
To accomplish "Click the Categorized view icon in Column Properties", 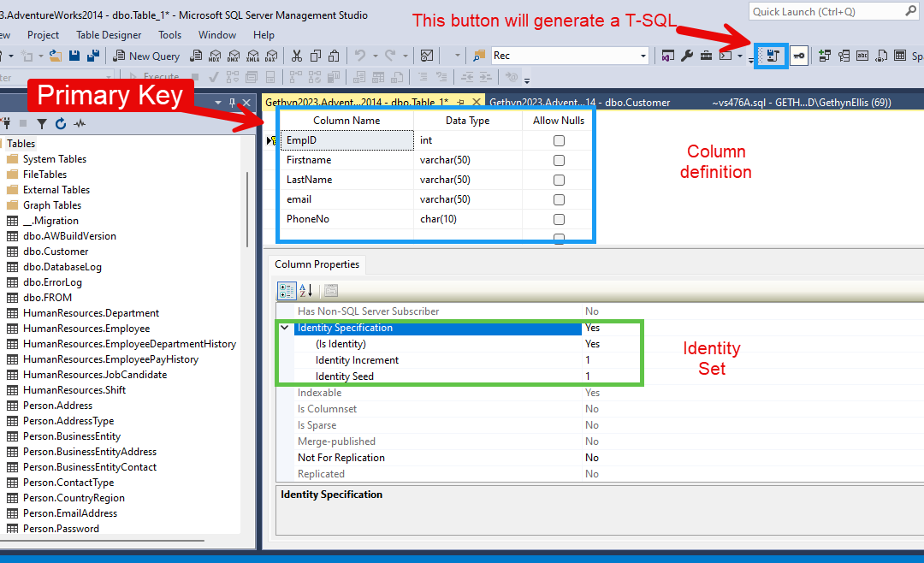I will [x=287, y=291].
